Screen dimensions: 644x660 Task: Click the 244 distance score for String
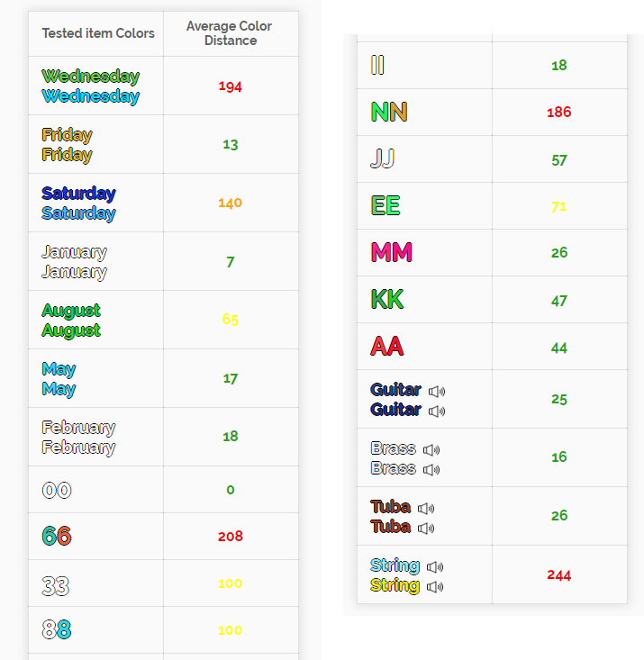click(559, 575)
